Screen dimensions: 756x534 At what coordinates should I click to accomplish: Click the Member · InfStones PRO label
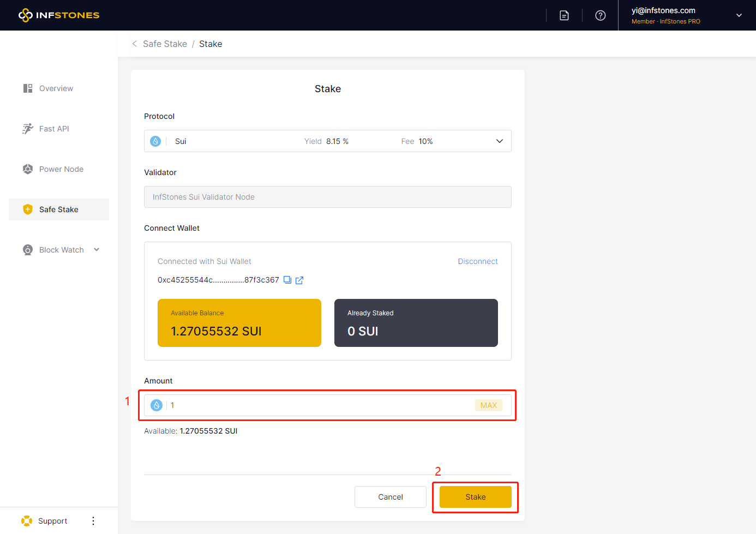(x=666, y=21)
